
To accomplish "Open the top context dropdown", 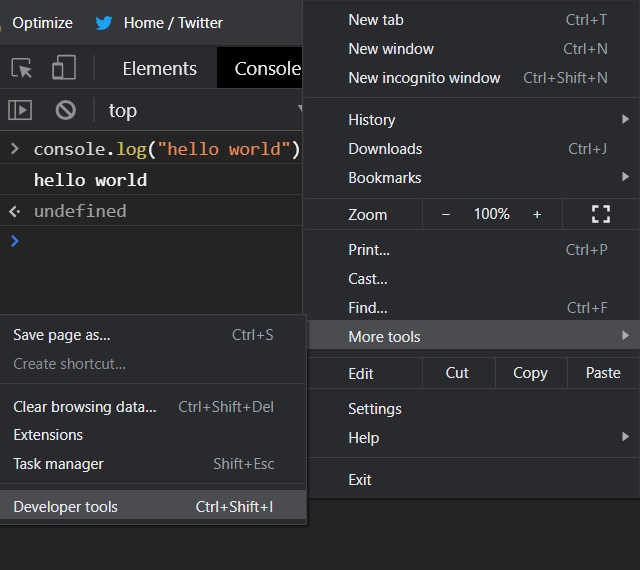I will coord(200,110).
